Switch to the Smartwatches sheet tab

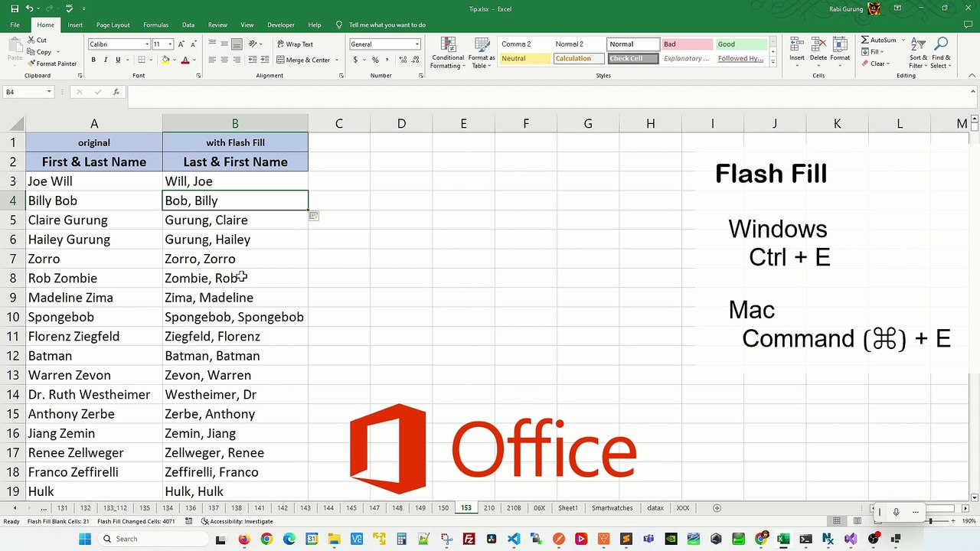click(612, 508)
